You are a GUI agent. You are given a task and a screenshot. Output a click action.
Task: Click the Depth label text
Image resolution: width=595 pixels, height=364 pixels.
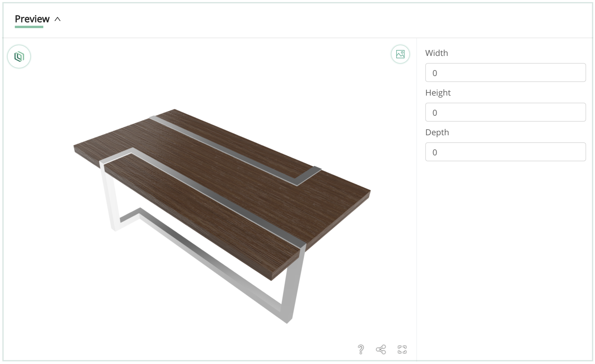point(437,132)
